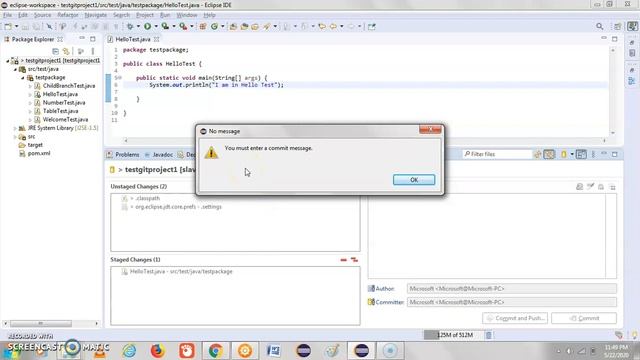Click the Search flashlight toolbar icon

267,27
